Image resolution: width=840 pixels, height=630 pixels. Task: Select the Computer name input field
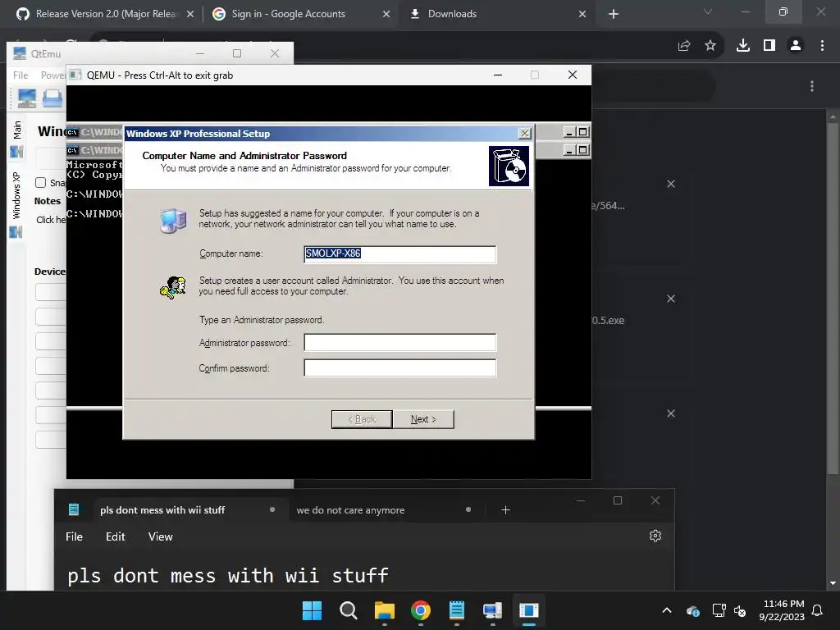(399, 254)
